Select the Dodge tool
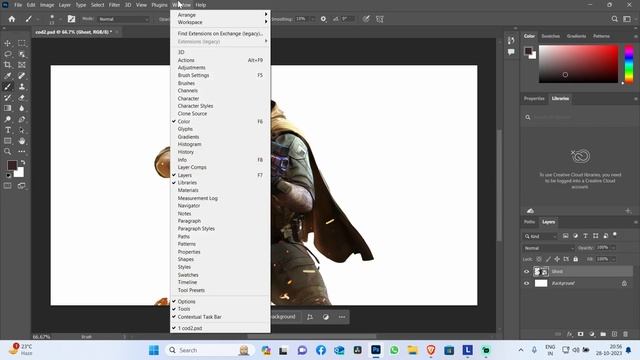 [7, 119]
